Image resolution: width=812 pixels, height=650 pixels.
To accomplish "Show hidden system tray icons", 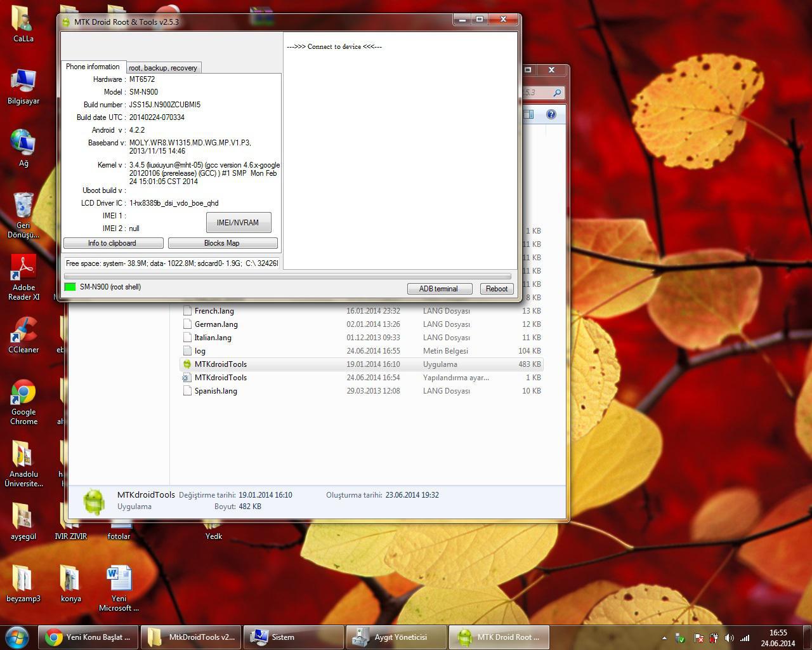I will [x=664, y=638].
